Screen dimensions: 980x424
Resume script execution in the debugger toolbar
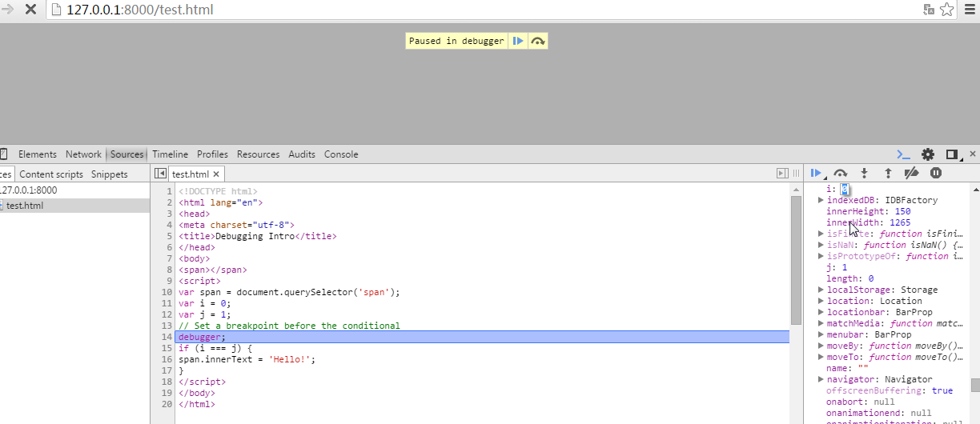(816, 173)
